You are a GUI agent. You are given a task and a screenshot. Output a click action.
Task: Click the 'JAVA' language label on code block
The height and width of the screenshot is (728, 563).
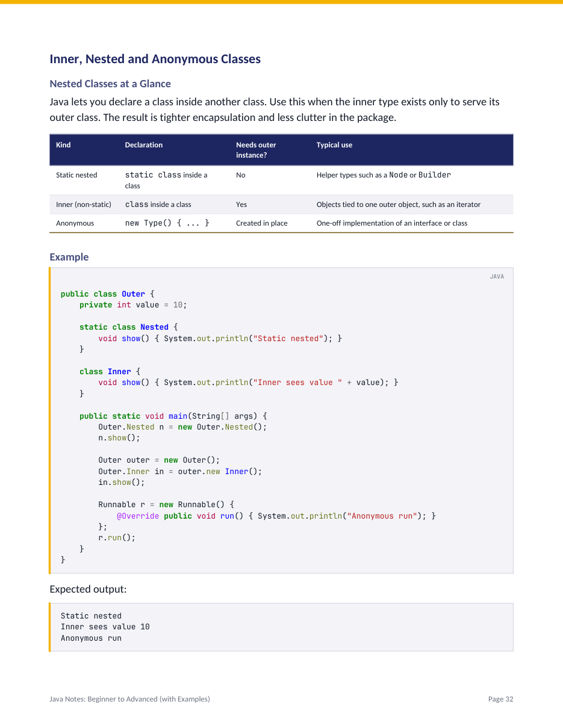pos(497,277)
